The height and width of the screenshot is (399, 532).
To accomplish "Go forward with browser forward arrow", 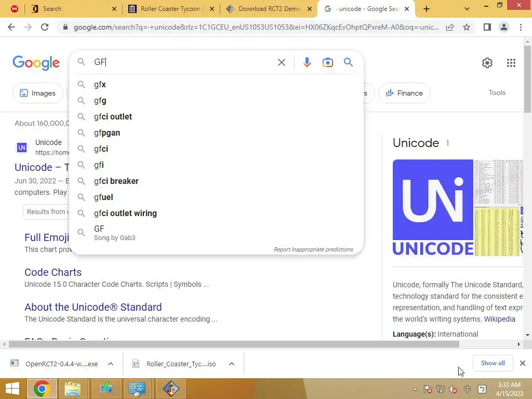I will [28, 27].
